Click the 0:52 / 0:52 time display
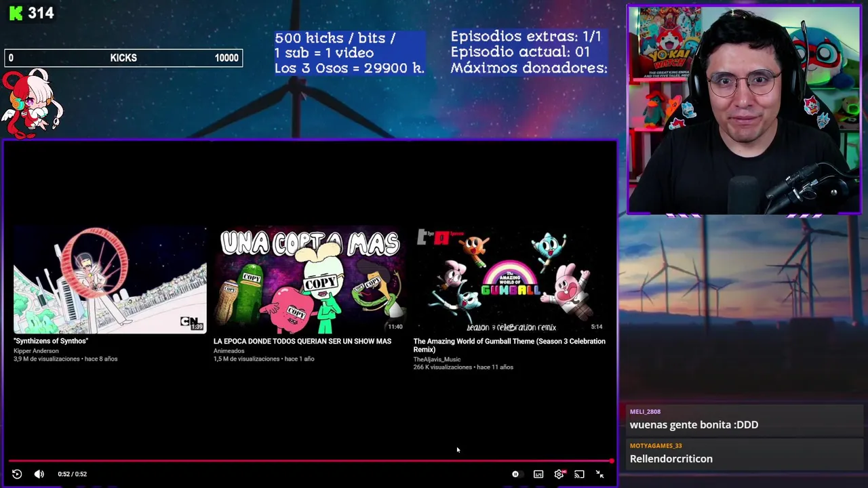The width and height of the screenshot is (868, 488). [x=72, y=474]
